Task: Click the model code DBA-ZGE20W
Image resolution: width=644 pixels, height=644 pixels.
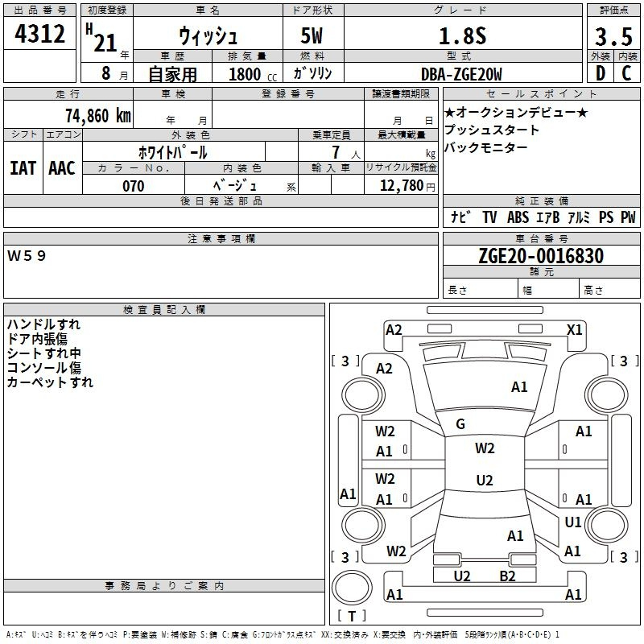Action: 461,74
